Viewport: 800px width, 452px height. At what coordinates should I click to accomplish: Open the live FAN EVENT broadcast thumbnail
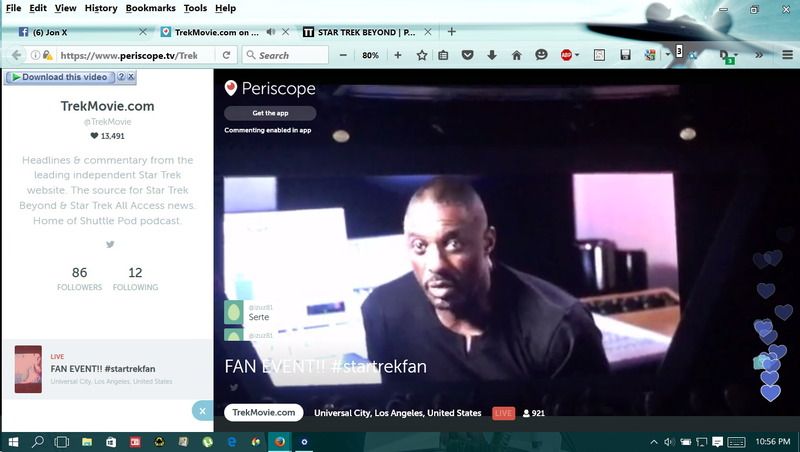point(28,369)
